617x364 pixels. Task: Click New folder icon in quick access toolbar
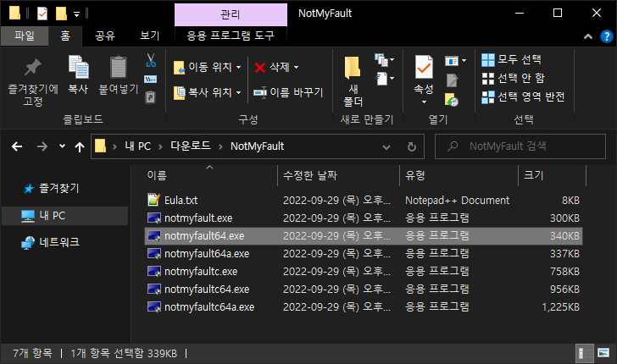pos(61,14)
